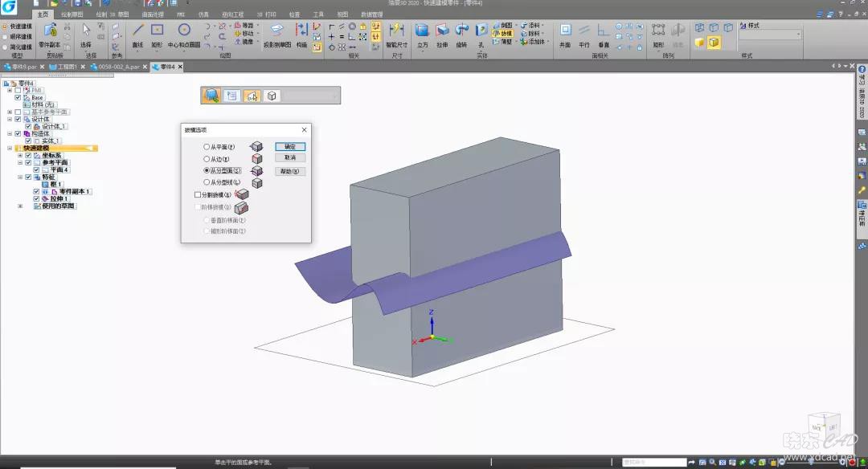Image resolution: width=868 pixels, height=469 pixels.
Task: Choose the 从平面 radio option
Action: click(207, 147)
